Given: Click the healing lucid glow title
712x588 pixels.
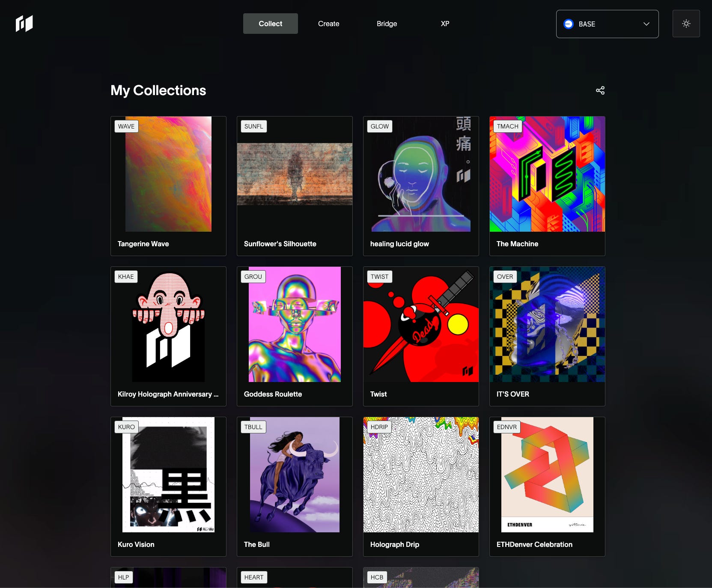Looking at the screenshot, I should (x=399, y=244).
